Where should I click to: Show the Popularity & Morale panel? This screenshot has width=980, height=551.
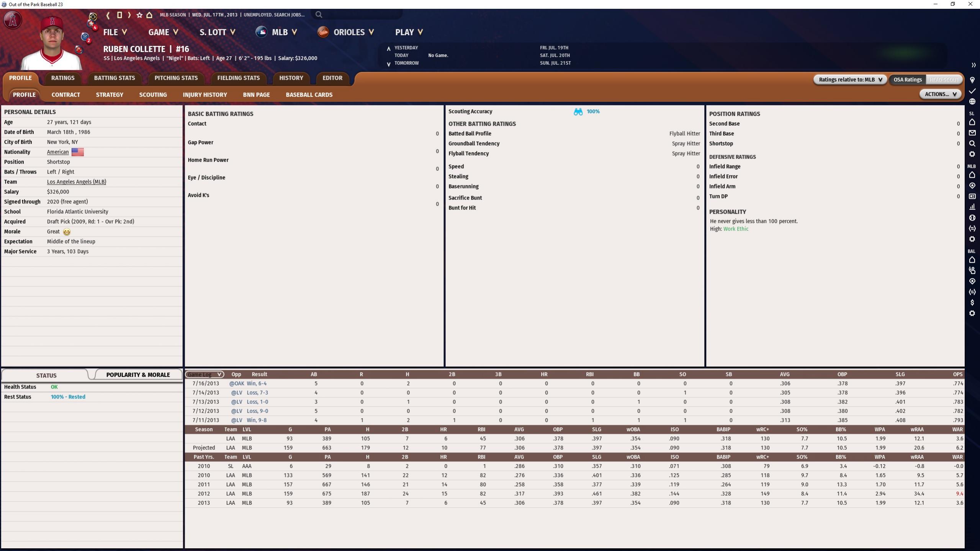[x=138, y=374]
